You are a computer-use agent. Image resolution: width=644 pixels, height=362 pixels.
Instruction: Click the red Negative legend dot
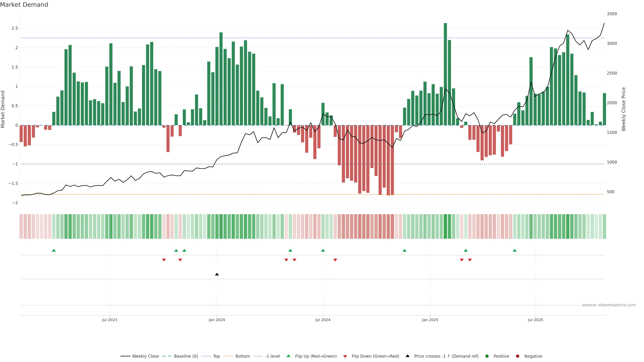[x=518, y=356]
